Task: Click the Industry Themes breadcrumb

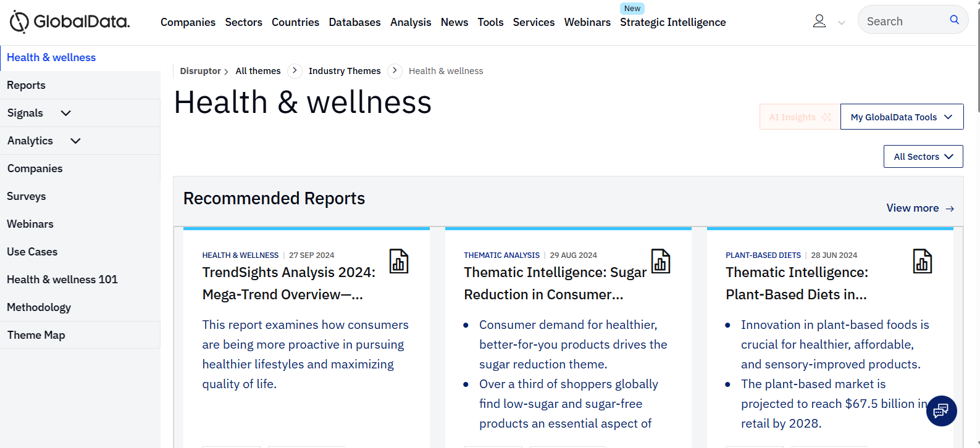Action: point(345,71)
